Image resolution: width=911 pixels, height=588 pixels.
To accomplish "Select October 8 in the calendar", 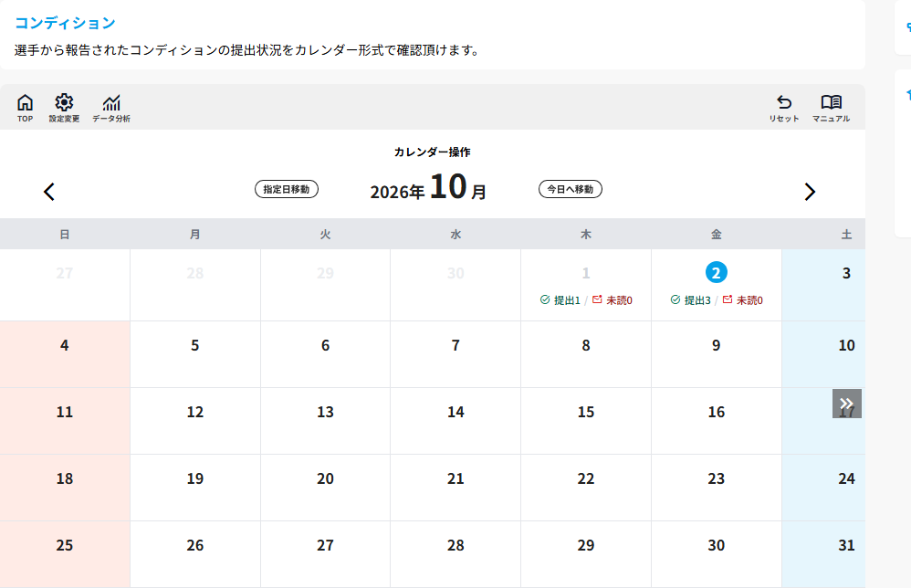I will point(586,345).
